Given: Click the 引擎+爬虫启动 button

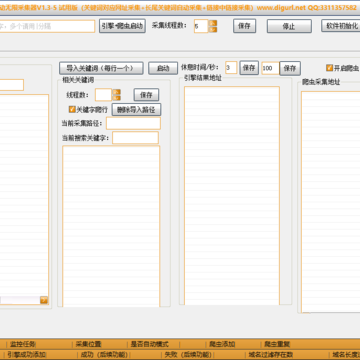Looking at the screenshot, I should pos(122,26).
